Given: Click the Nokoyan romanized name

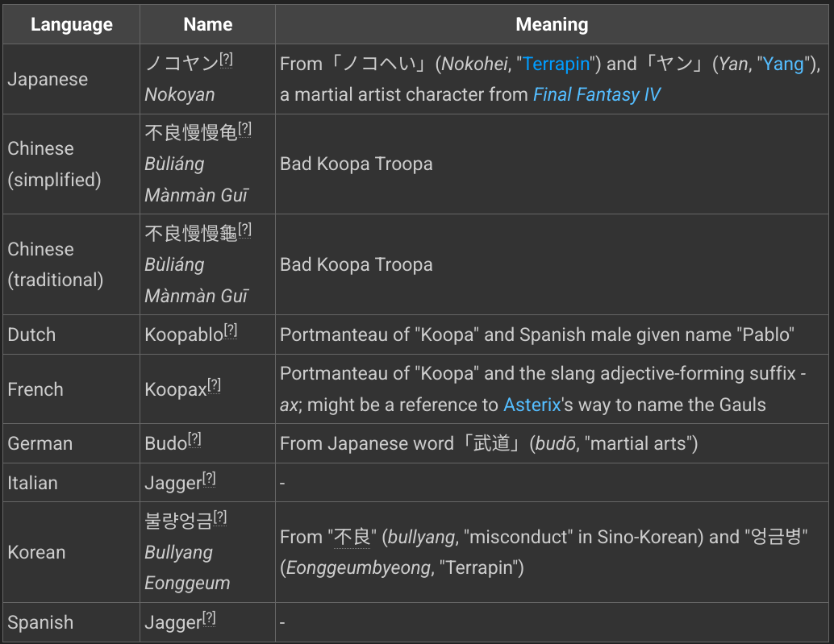Looking at the screenshot, I should tap(180, 94).
